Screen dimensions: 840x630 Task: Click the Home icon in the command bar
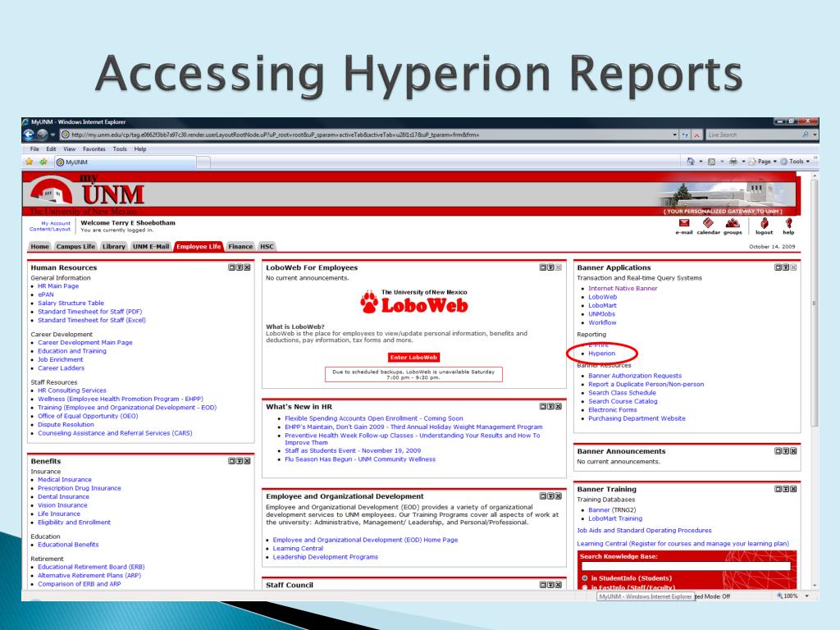[x=691, y=162]
